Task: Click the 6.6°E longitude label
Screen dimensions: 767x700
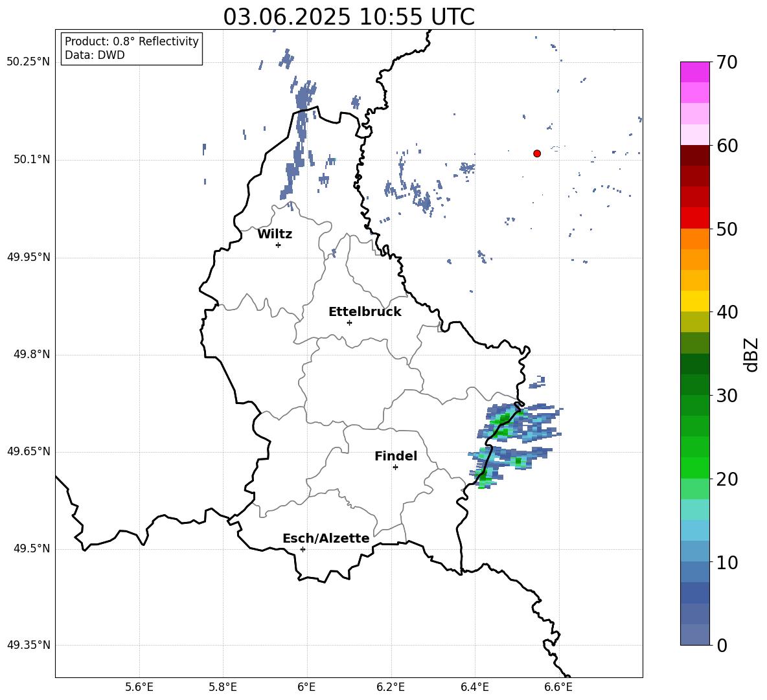Action: pyautogui.click(x=558, y=687)
